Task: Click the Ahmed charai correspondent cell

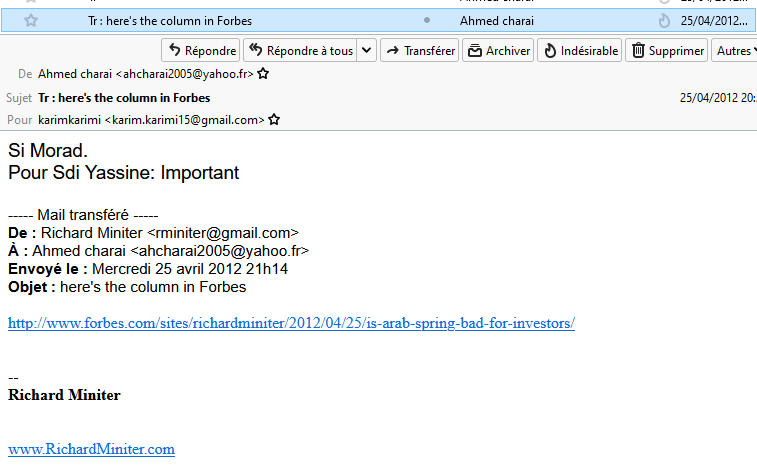Action: coord(497,20)
